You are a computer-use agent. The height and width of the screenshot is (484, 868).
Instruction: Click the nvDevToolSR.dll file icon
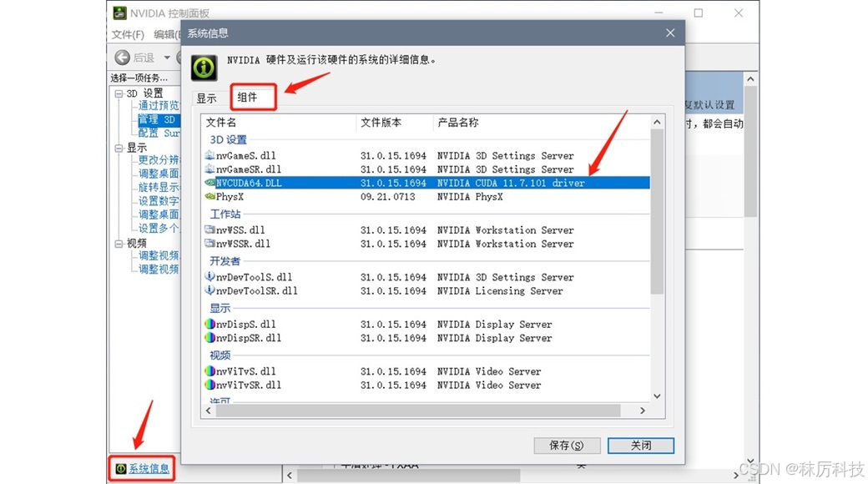point(209,290)
